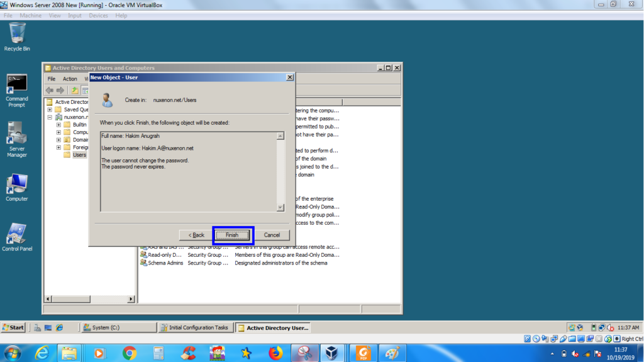Click left arrow of tree horizontal scrollbar

click(x=48, y=299)
